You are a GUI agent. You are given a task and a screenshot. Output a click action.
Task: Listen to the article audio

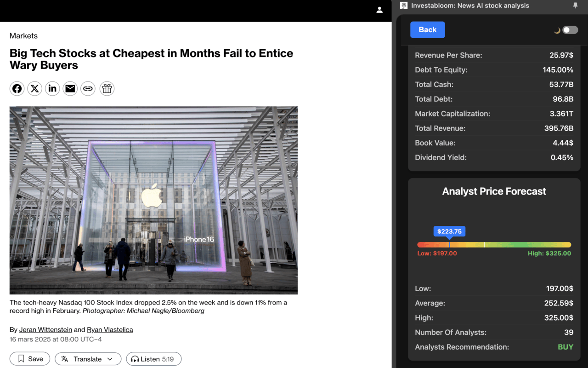click(x=153, y=359)
